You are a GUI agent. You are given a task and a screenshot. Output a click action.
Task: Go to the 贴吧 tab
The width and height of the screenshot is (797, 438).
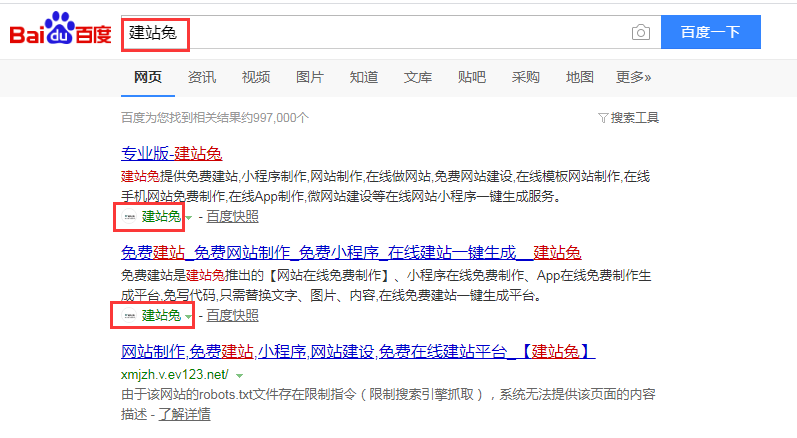point(472,77)
